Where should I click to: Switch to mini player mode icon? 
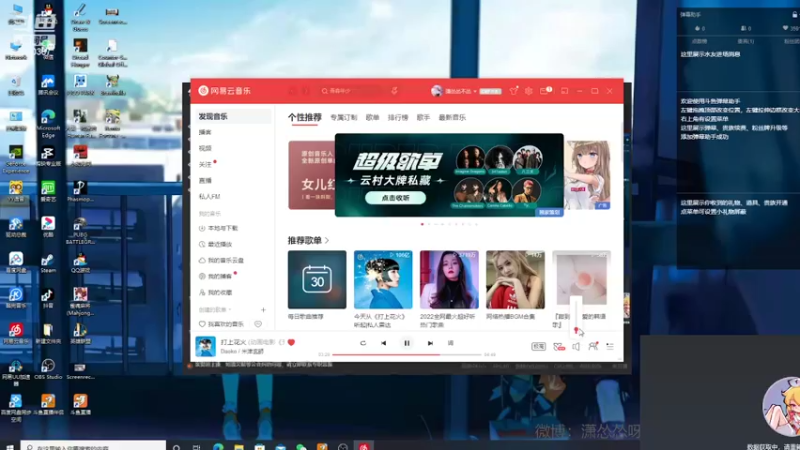564,91
